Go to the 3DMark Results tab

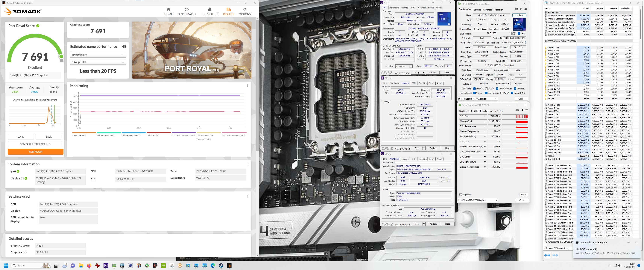tap(228, 11)
